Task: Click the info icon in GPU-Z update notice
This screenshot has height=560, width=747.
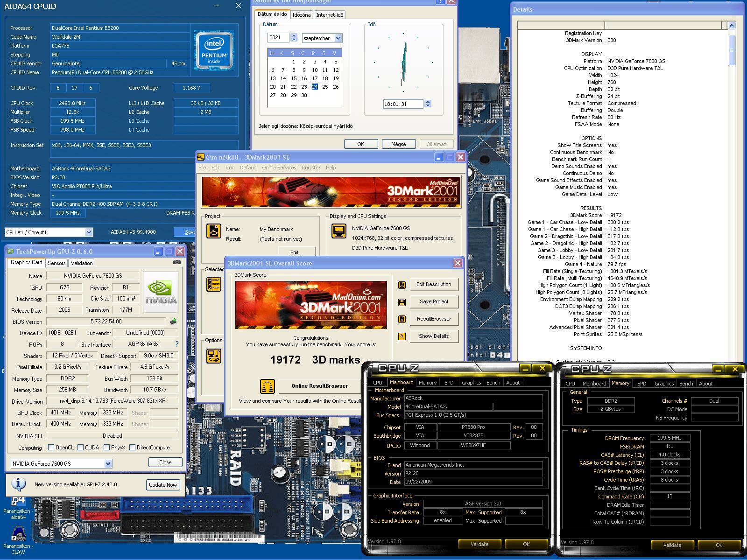Action: (18, 484)
